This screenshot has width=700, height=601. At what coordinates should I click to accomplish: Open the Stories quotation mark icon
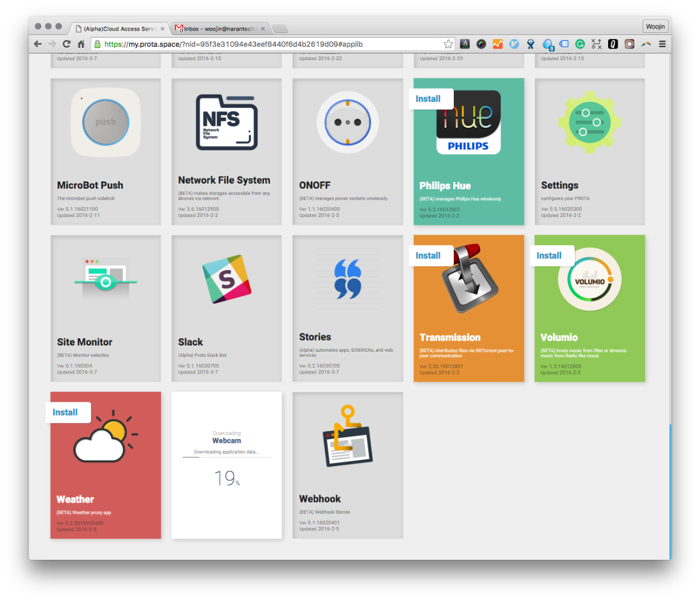coord(347,279)
